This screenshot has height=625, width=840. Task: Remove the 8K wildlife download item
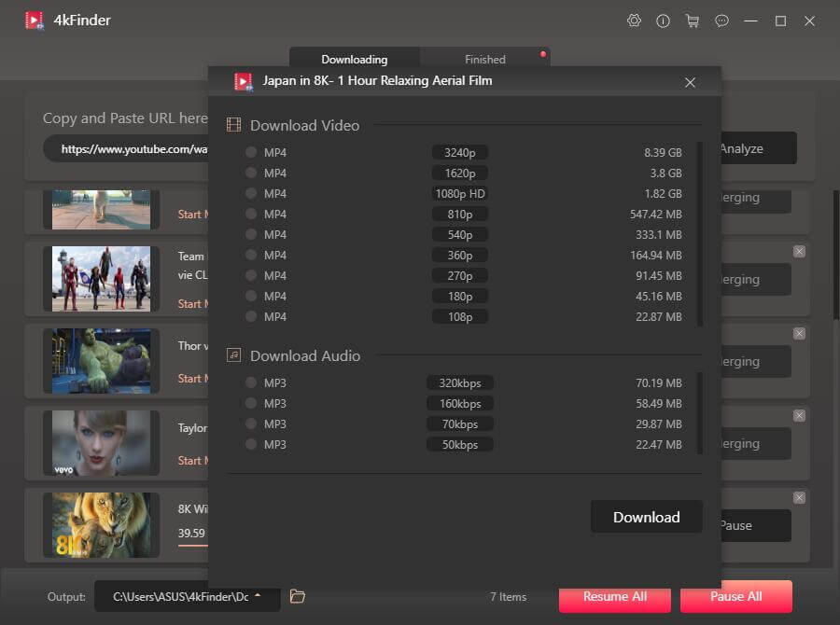(x=799, y=498)
